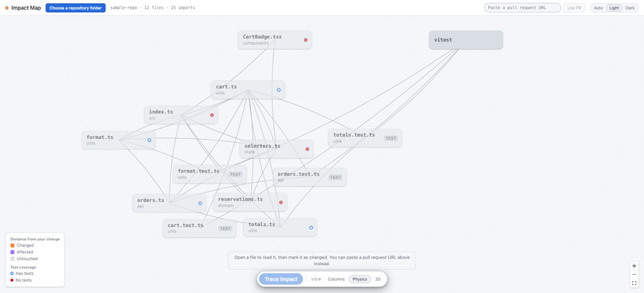
Task: Click the red no-tests dot on selectors.ts
Action: tap(307, 149)
